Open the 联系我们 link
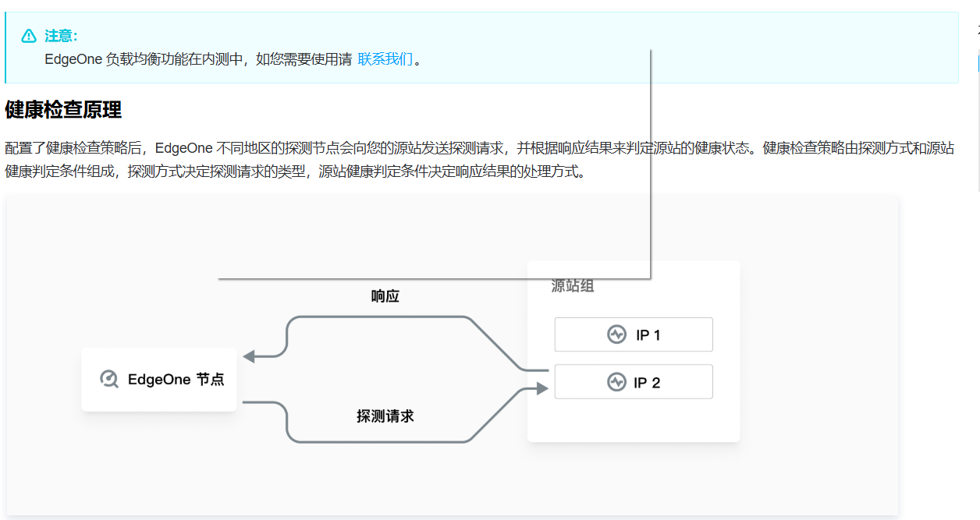The width and height of the screenshot is (980, 520). coord(385,59)
